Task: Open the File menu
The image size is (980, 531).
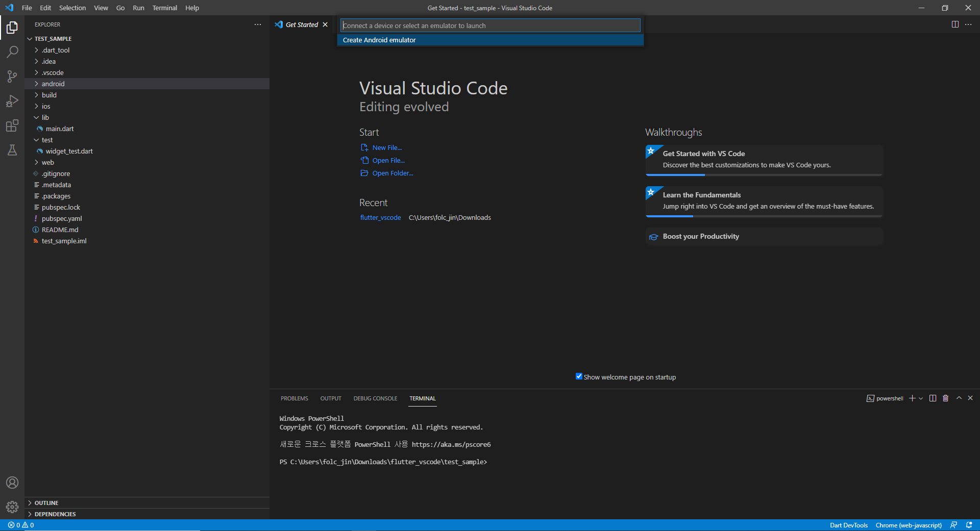Action: click(27, 8)
